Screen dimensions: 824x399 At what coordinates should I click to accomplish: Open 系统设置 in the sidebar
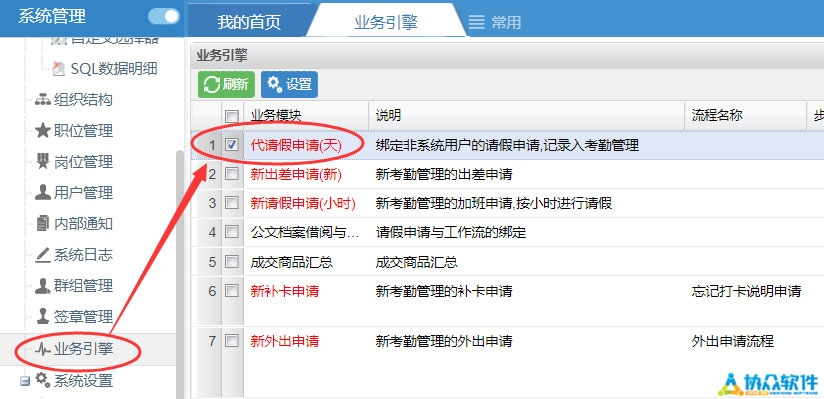click(x=83, y=380)
